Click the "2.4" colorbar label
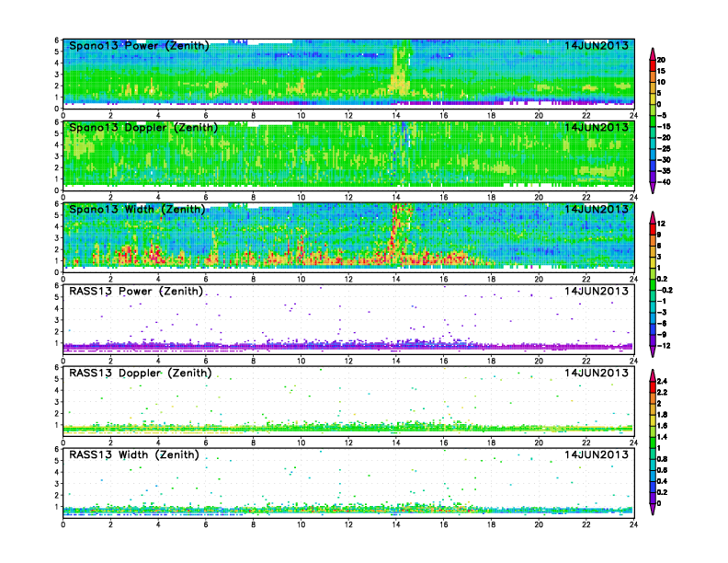Screen dimensions: 728x563 662,382
